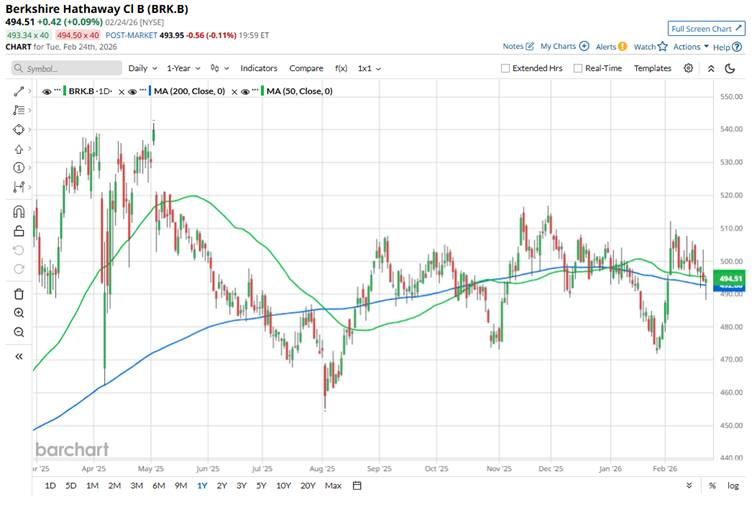The width and height of the screenshot is (752, 505).
Task: Click the unlock drawings padlock icon
Action: pos(19,231)
